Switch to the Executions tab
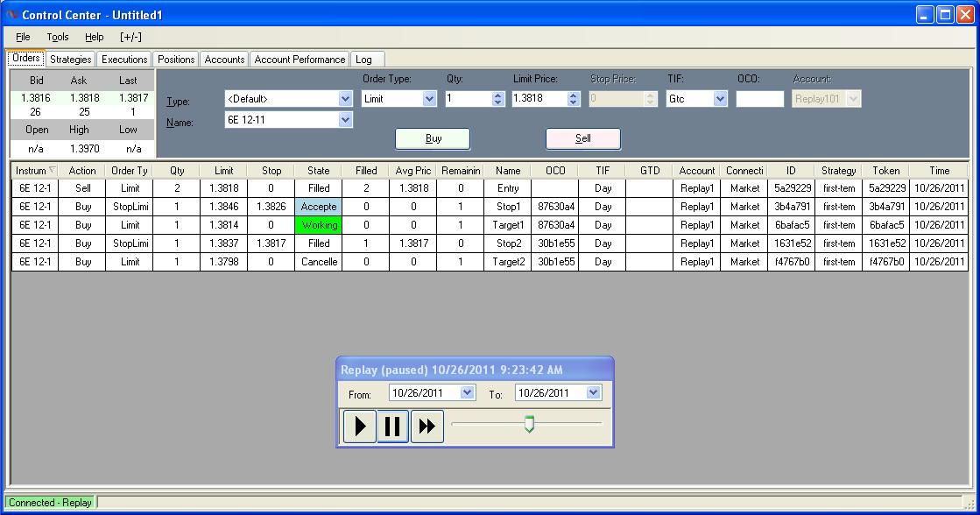This screenshot has height=515, width=980. pyautogui.click(x=124, y=60)
